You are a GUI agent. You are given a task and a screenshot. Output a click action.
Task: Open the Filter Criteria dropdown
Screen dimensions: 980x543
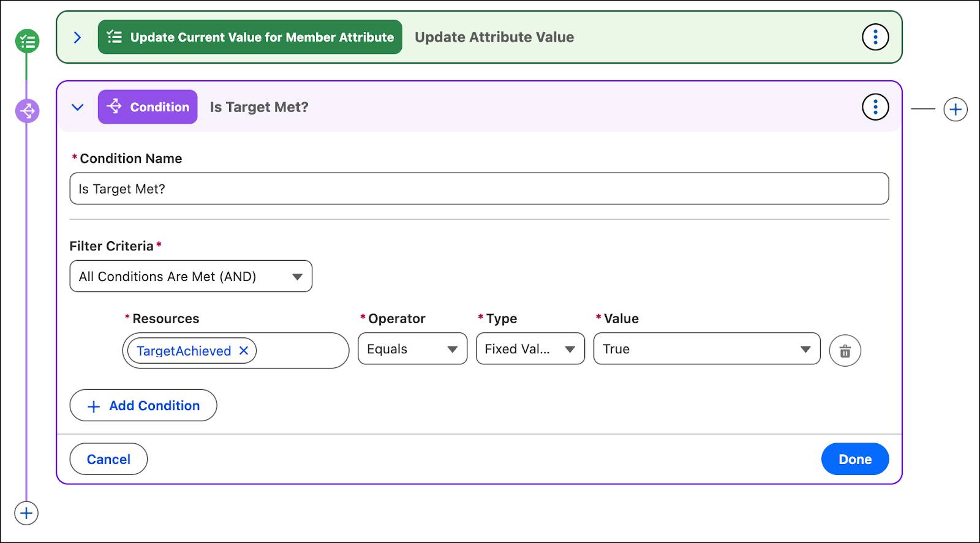pos(191,276)
